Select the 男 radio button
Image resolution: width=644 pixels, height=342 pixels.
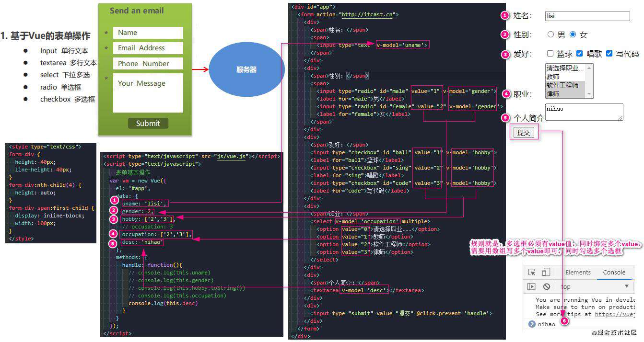(550, 34)
